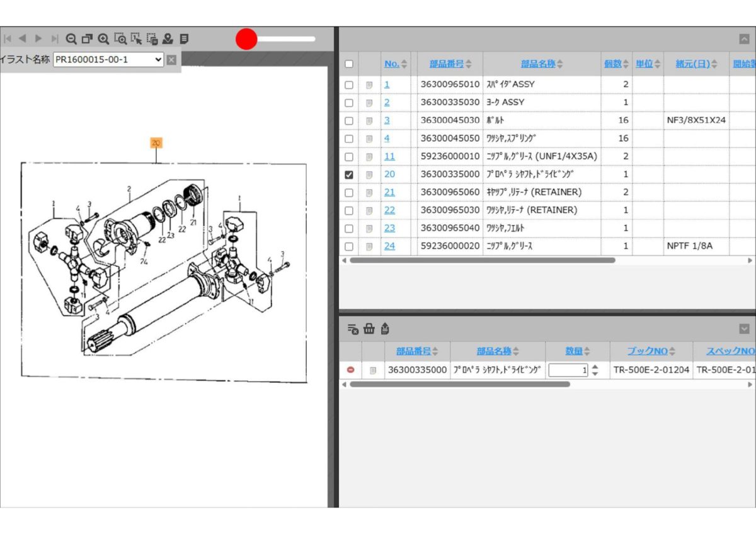
Task: Zoom out the illustration with the minus magnifier
Action: point(71,39)
